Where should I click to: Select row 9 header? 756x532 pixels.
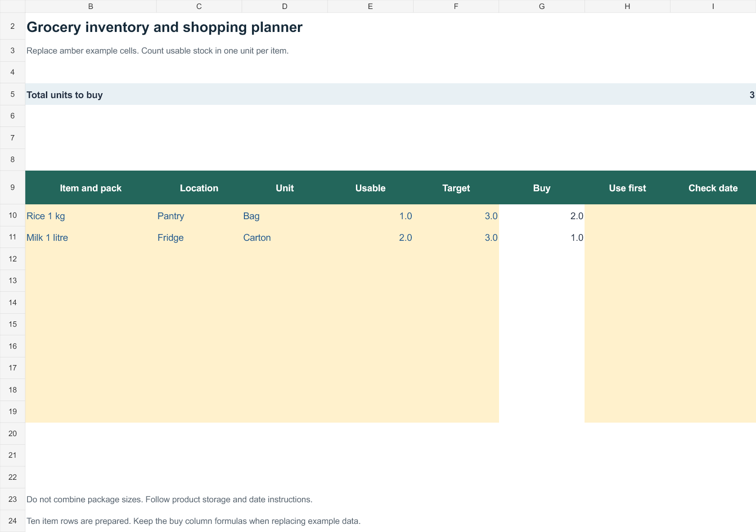click(13, 187)
